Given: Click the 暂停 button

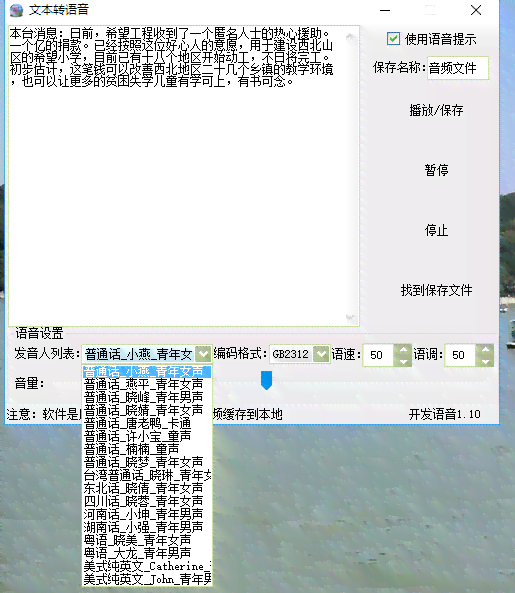Looking at the screenshot, I should pos(436,170).
